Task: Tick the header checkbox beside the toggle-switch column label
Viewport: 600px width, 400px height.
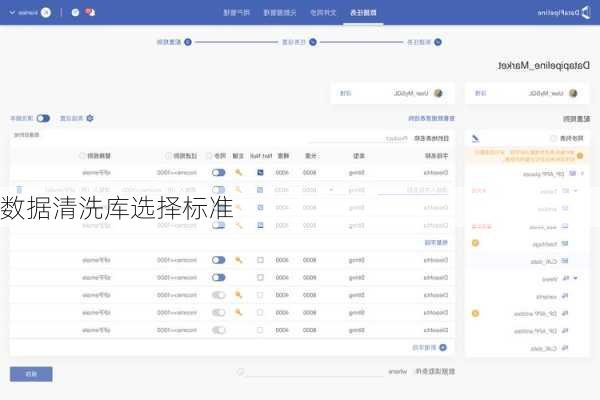Action: (209, 156)
